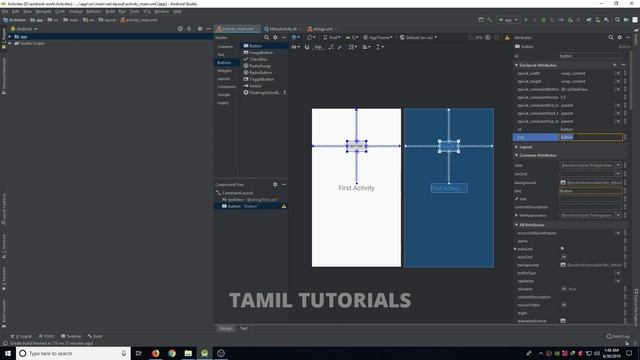This screenshot has width=640, height=360.
Task: Toggle autoText checkbox
Action: [564, 257]
